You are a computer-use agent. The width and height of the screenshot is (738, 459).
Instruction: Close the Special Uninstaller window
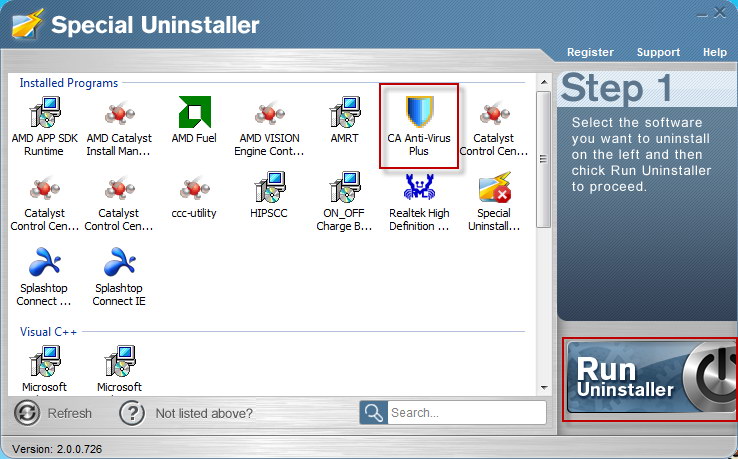click(x=720, y=13)
